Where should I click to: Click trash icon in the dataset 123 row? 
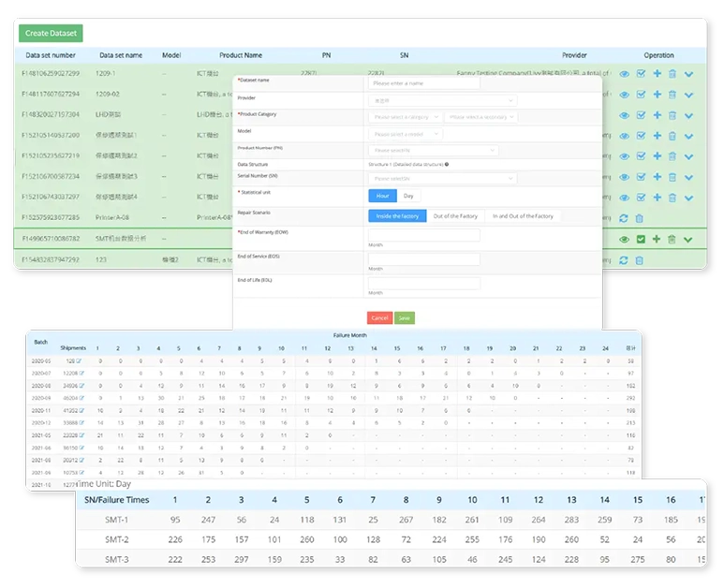640,260
